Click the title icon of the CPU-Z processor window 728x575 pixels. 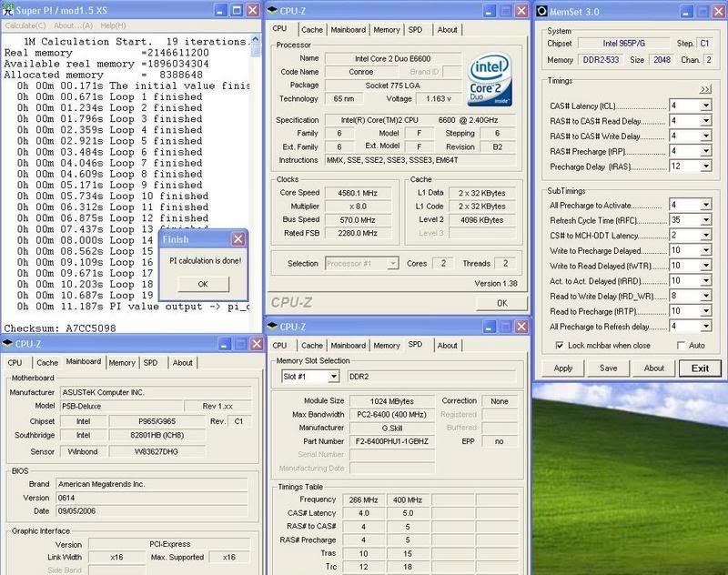(x=273, y=10)
